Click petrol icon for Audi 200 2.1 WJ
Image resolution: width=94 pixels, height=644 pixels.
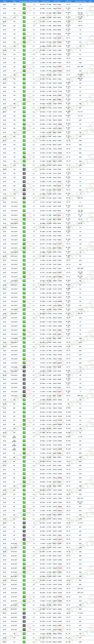pos(24,404)
